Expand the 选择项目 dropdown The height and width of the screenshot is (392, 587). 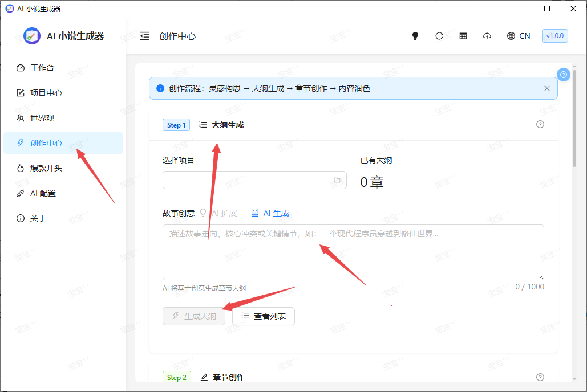coord(254,180)
